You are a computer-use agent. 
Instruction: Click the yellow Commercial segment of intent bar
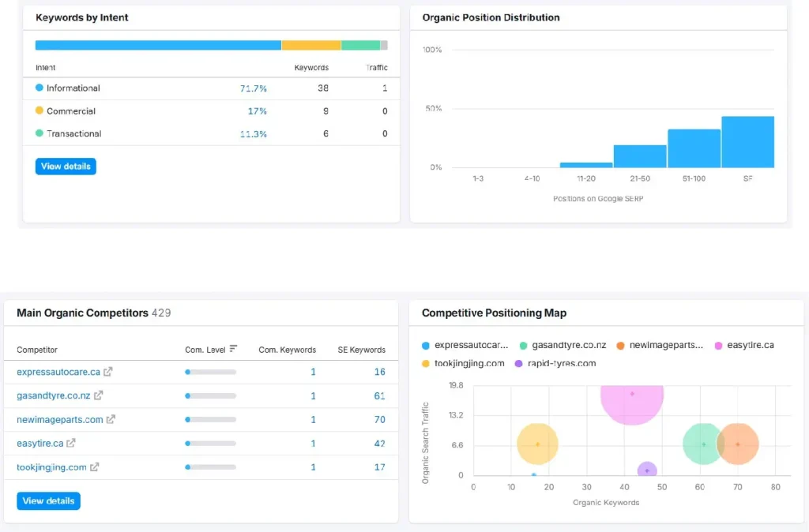[x=310, y=46]
